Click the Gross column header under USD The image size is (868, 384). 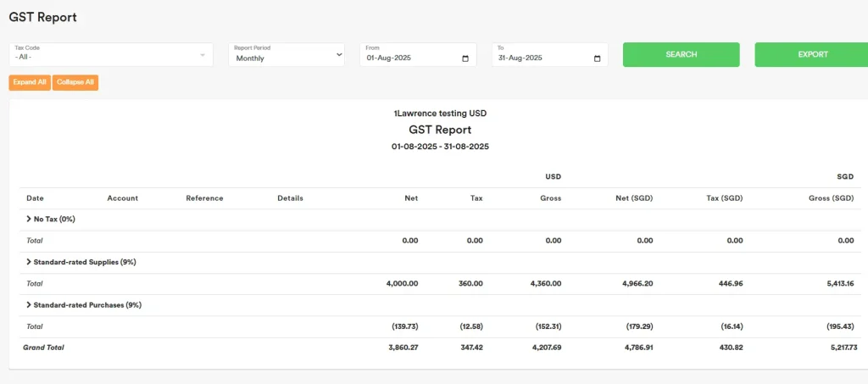[x=551, y=198]
